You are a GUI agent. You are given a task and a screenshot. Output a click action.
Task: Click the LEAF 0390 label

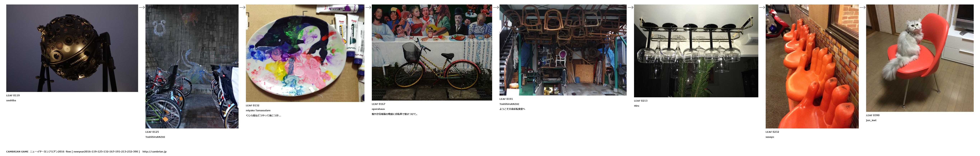click(x=873, y=115)
